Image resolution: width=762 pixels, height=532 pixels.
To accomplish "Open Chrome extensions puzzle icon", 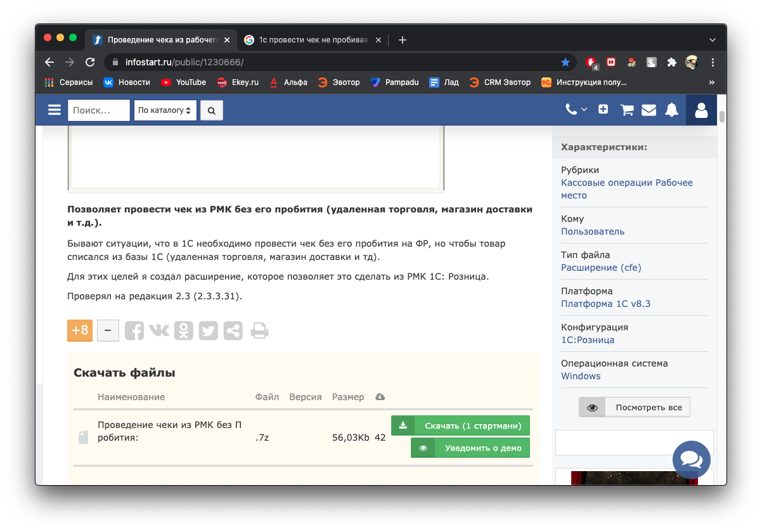I will click(671, 62).
